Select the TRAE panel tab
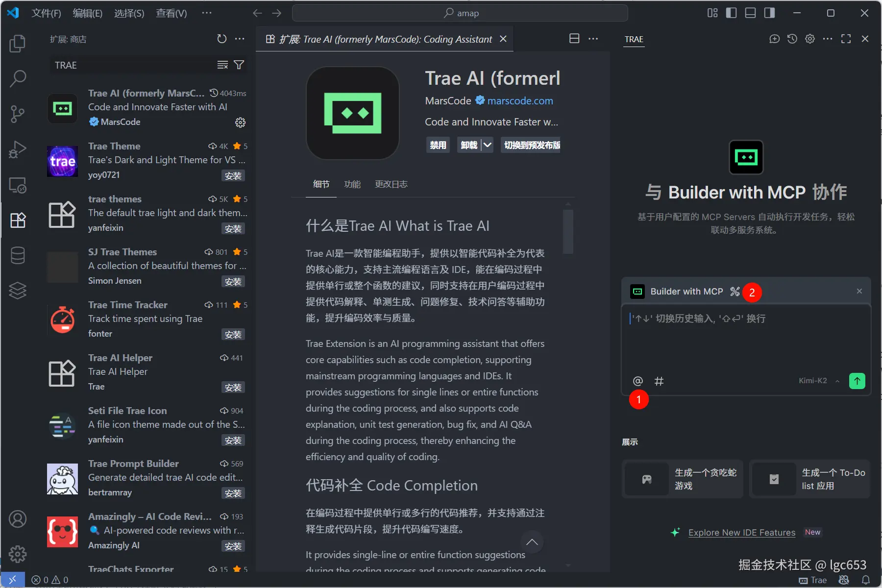The height and width of the screenshot is (588, 882). (634, 39)
